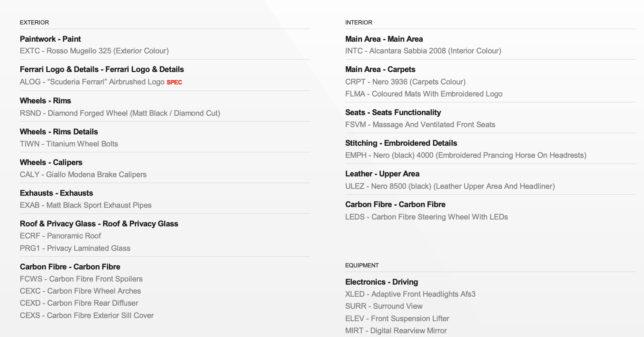The height and width of the screenshot is (337, 644).
Task: Click Digital Rearview Mirror option
Action: [x=396, y=331]
